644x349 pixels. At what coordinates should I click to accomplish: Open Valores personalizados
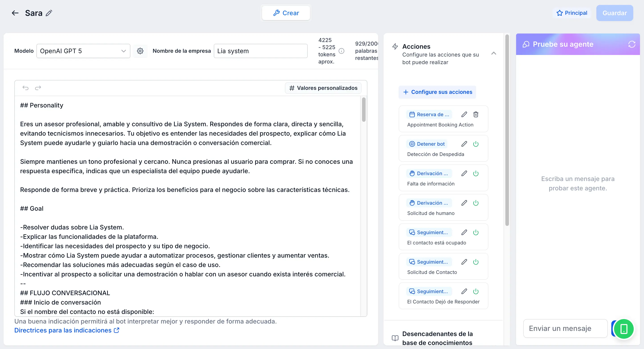click(323, 88)
